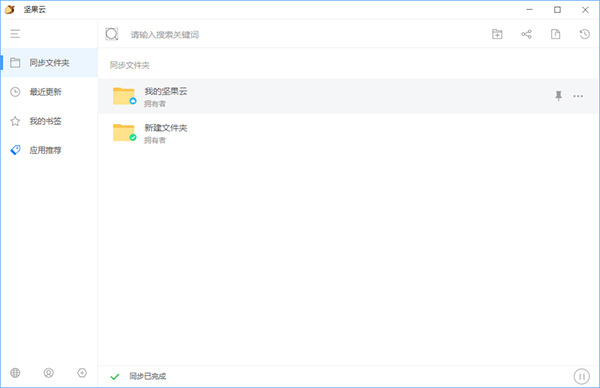This screenshot has width=600, height=388.
Task: Select the 我的坚果云 folder row
Action: [348, 96]
